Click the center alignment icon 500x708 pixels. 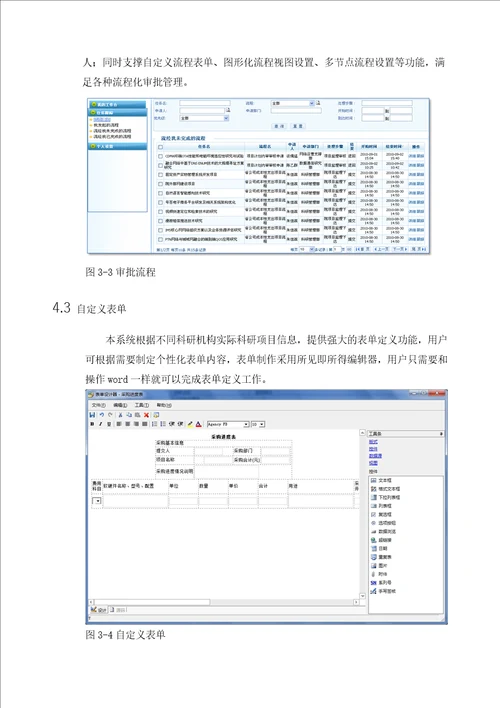coord(128,424)
